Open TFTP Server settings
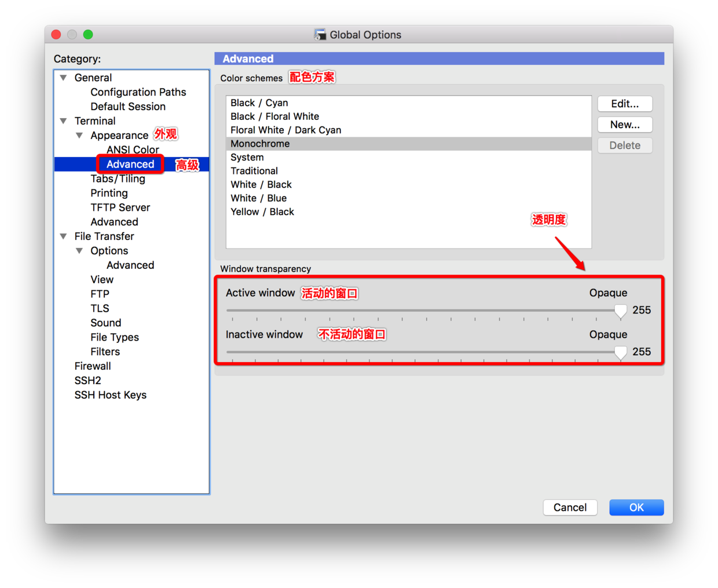Viewport: 718px width, 588px height. [120, 207]
